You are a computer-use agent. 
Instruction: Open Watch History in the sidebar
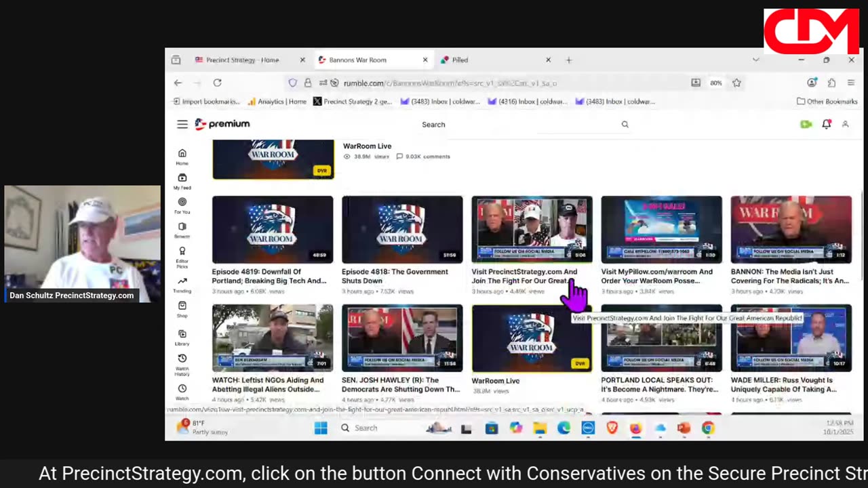[182, 365]
